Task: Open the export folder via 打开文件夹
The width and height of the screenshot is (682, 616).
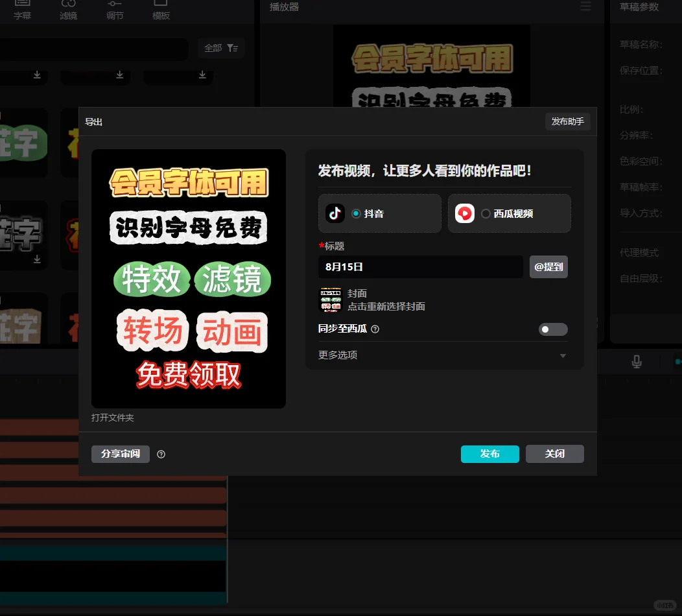Action: point(112,418)
